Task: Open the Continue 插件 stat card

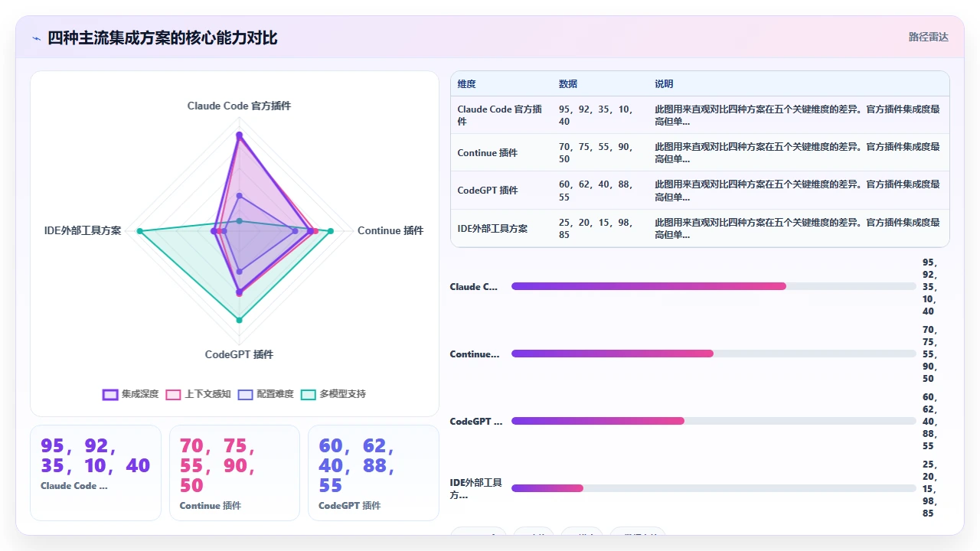Action: pos(234,472)
